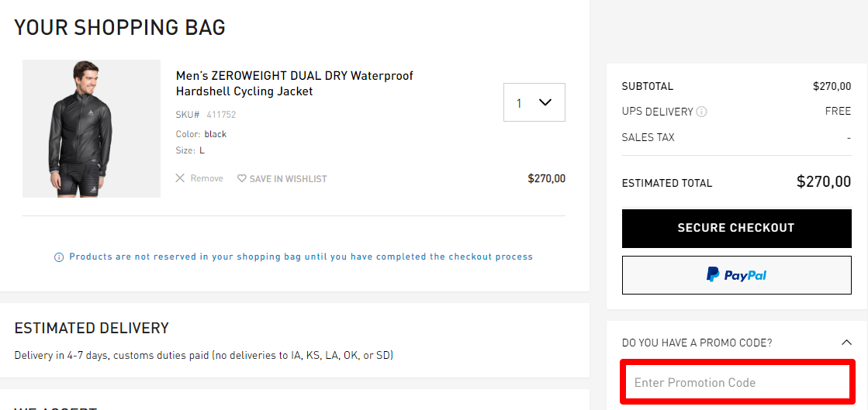Click the X icon beside Remove

[180, 178]
